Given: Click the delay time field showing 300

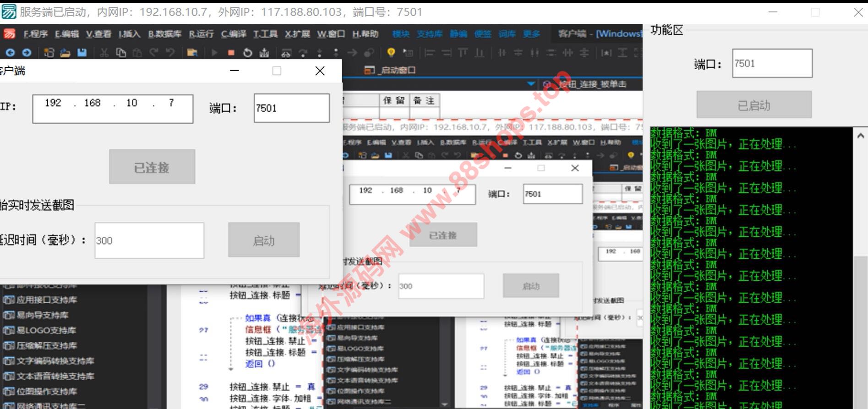Looking at the screenshot, I should click(149, 240).
